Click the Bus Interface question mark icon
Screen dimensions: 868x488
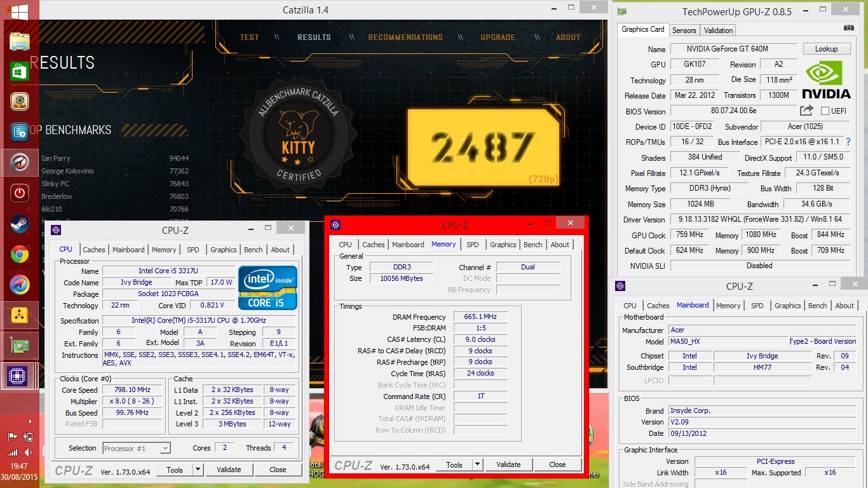click(848, 142)
